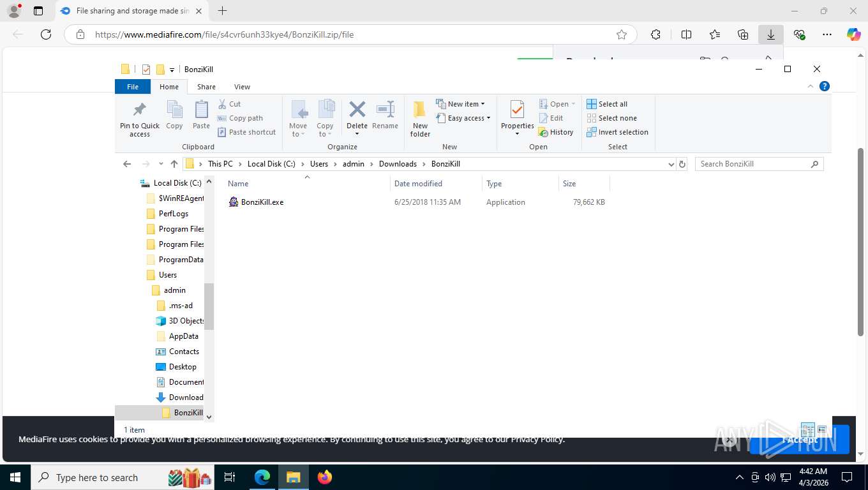
Task: Click the taskbar search box
Action: pos(122,477)
